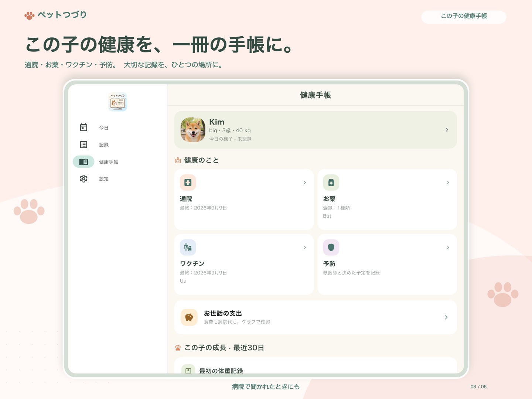Open the 今日 calendar icon in sidebar
This screenshot has width=532, height=399.
click(x=83, y=127)
